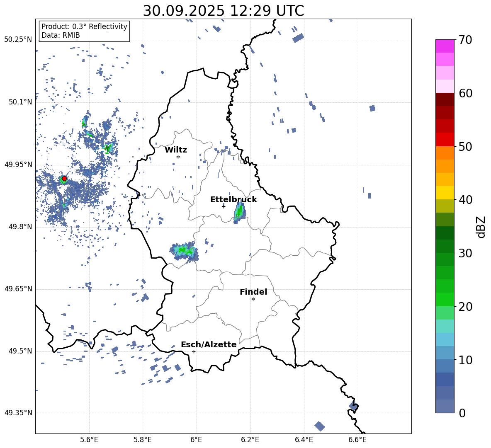Click the yellow colorbar swatch above 40
Screen dimensions: 491x448
coord(445,193)
